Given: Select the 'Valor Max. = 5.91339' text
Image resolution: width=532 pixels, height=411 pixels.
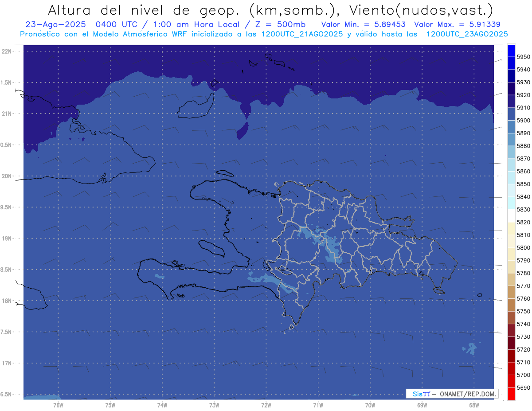Looking at the screenshot, I should [x=457, y=24].
